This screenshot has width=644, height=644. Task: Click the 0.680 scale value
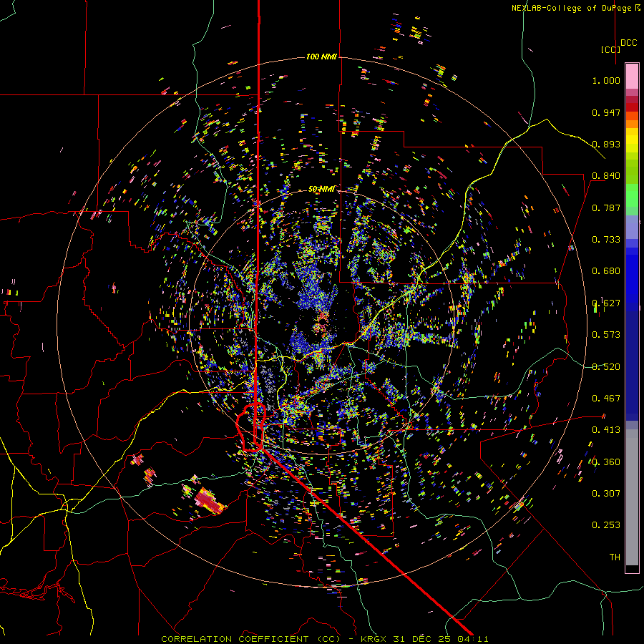click(606, 271)
